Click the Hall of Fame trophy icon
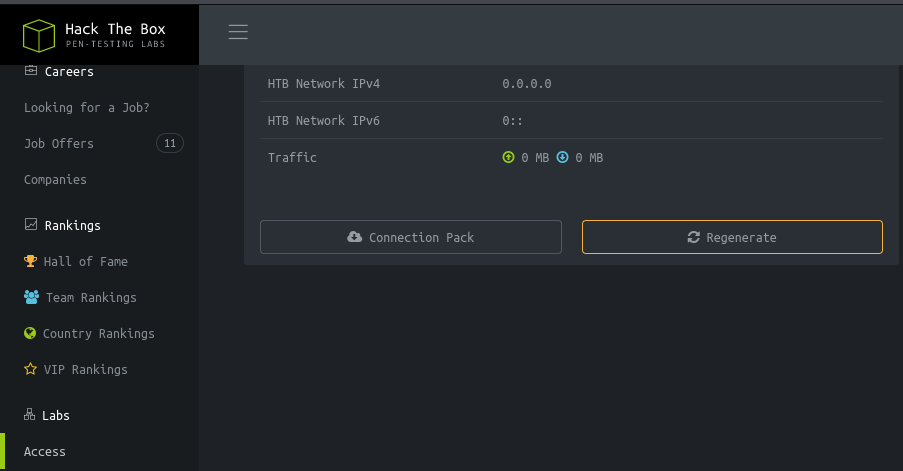The height and width of the screenshot is (471, 903). tap(30, 262)
